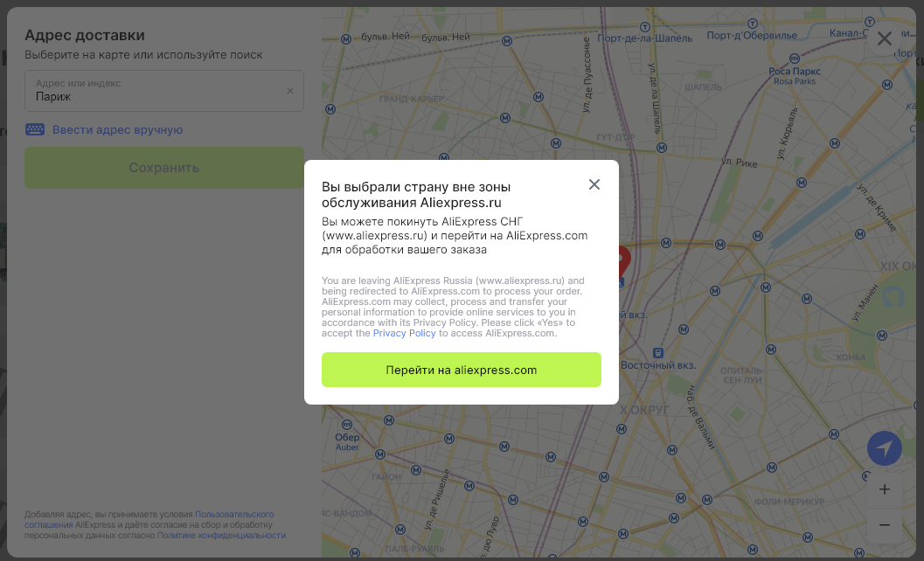The width and height of the screenshot is (924, 561).
Task: Zoom out the map with minus button
Action: tap(884, 524)
